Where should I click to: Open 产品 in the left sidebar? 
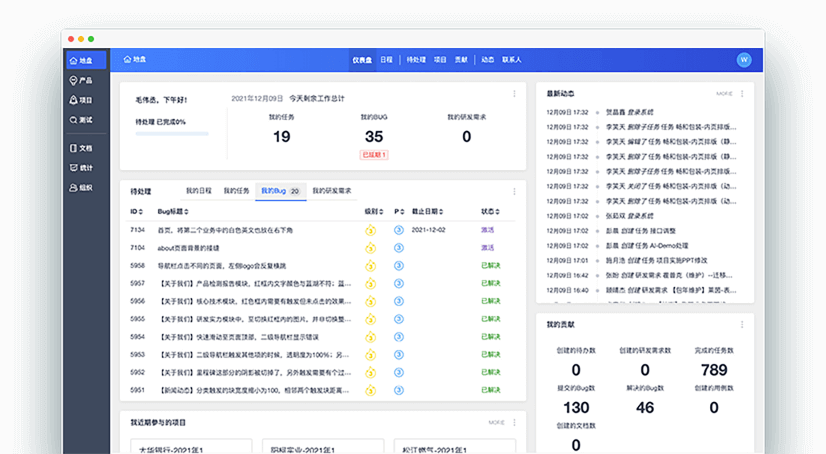(81, 81)
